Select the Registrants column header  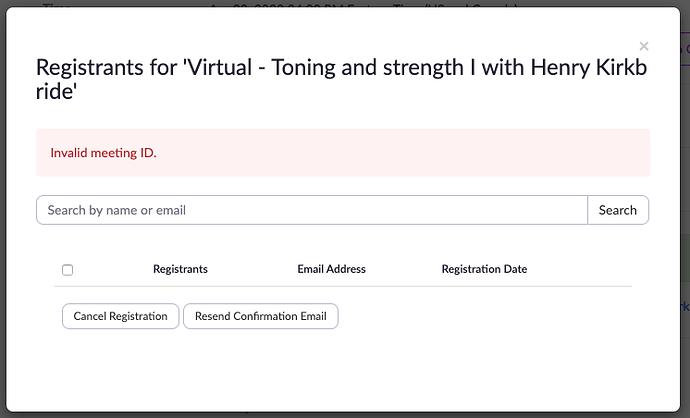pyautogui.click(x=180, y=269)
